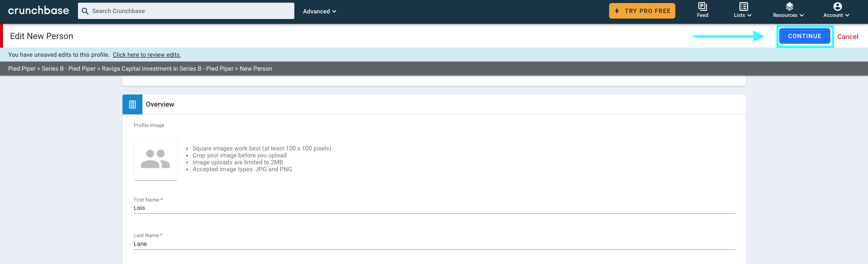
Task: Click the New Person breadcrumb
Action: [256, 68]
